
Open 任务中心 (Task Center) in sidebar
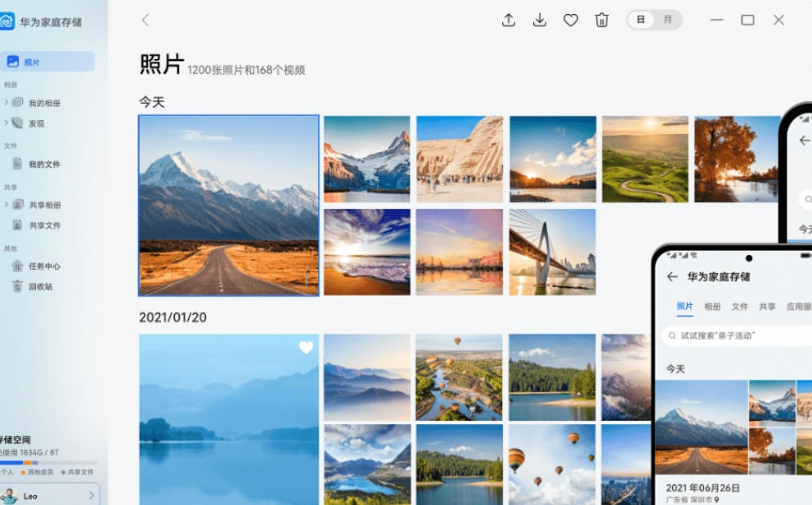(x=44, y=266)
